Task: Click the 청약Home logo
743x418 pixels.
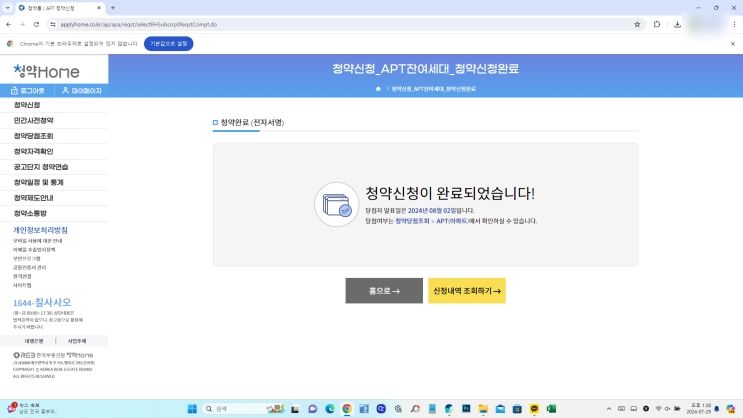Action: click(46, 71)
